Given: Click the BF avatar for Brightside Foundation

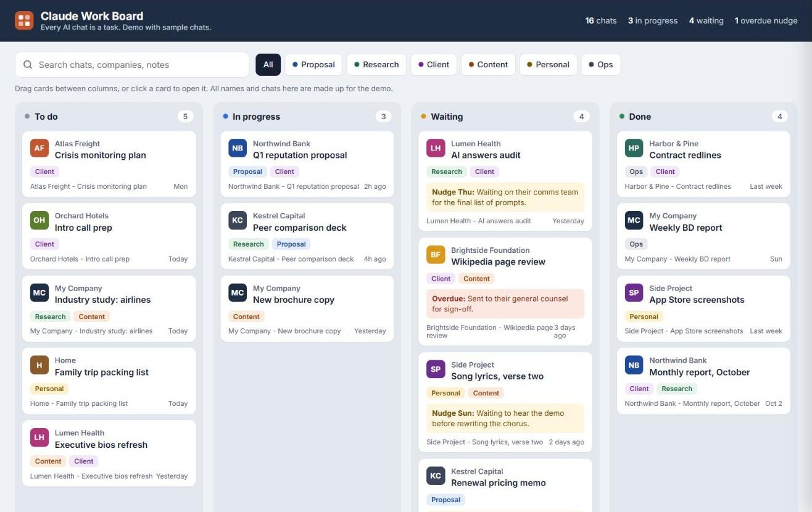Looking at the screenshot, I should point(436,255).
